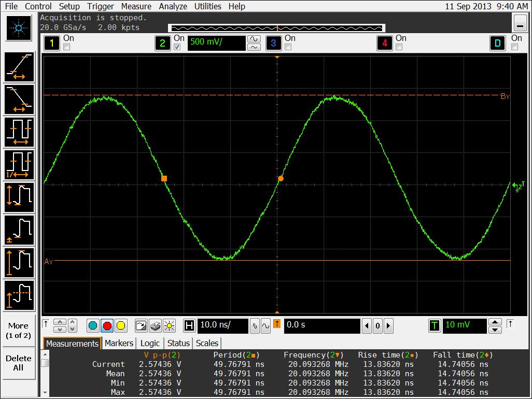Click the 10.0 ns/ timebase field
The height and width of the screenshot is (399, 532).
pyautogui.click(x=222, y=325)
